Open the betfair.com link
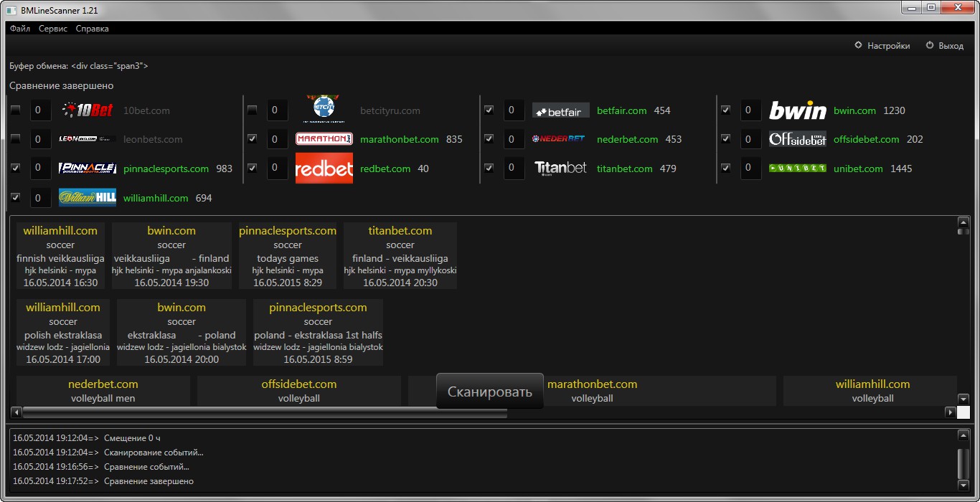The image size is (980, 502). (x=622, y=110)
